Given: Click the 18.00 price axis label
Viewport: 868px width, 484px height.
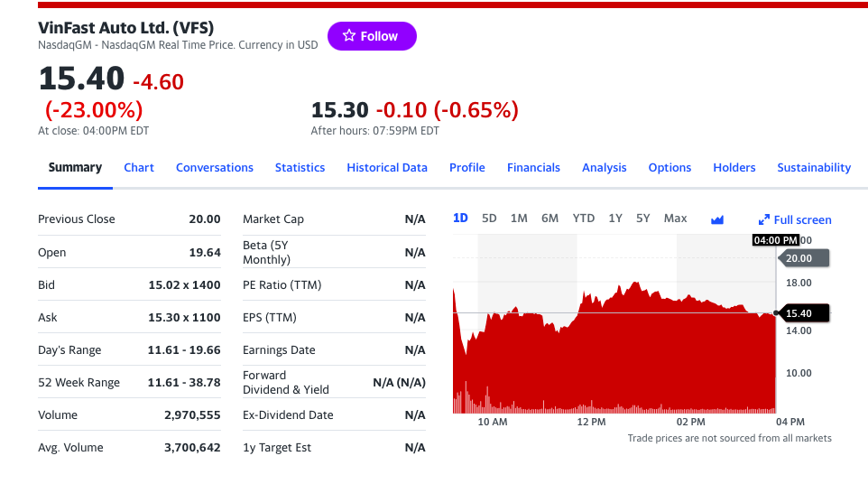Looking at the screenshot, I should (x=799, y=283).
